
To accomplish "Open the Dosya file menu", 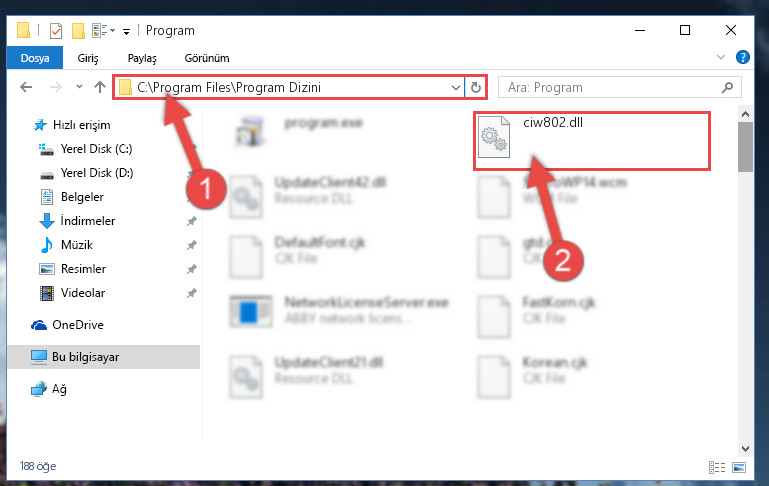I will [35, 58].
